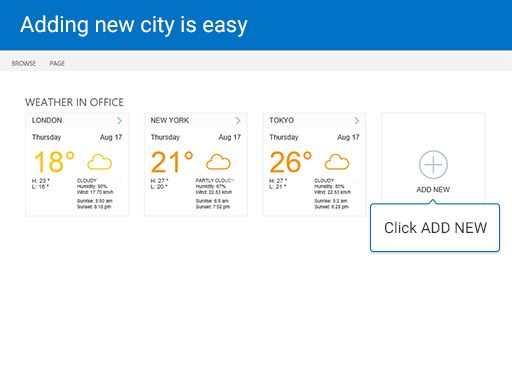The height and width of the screenshot is (384, 512).
Task: Click the TOKYO city title
Action: coord(282,120)
